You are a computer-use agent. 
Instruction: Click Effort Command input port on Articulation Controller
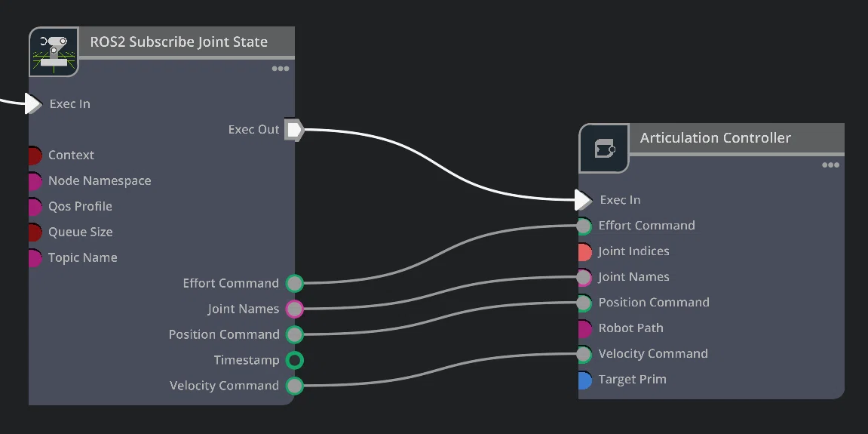tap(584, 226)
